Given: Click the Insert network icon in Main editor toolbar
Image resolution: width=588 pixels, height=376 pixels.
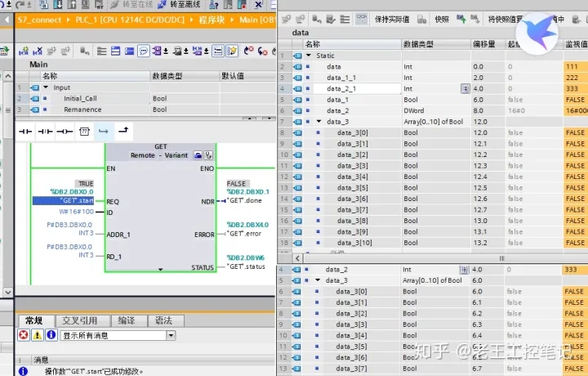Looking at the screenshot, I should [x=24, y=51].
